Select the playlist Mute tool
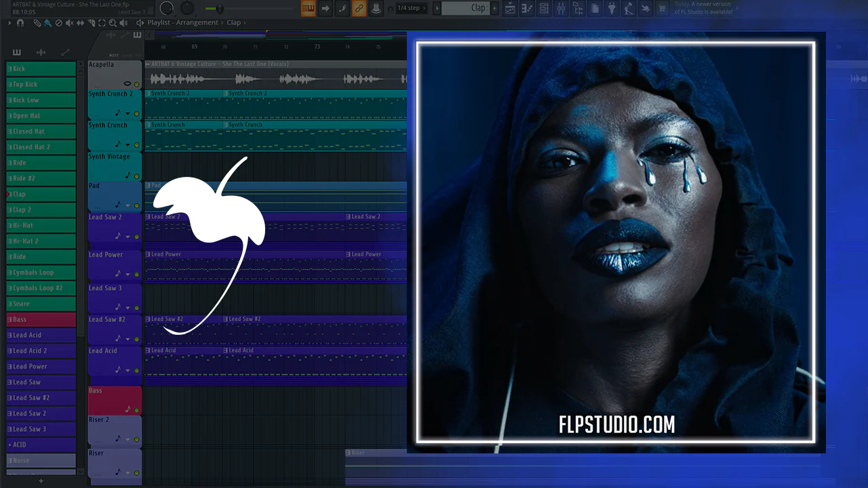 point(69,22)
